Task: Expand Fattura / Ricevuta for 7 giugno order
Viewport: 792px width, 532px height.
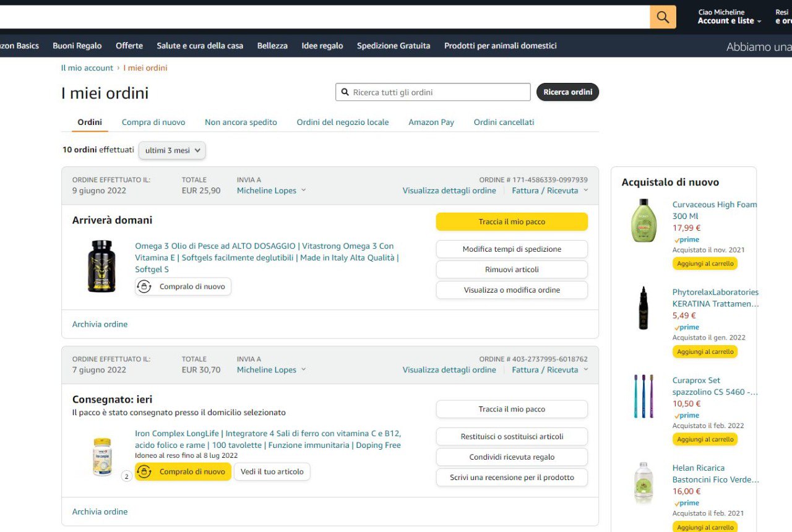Action: pos(549,370)
